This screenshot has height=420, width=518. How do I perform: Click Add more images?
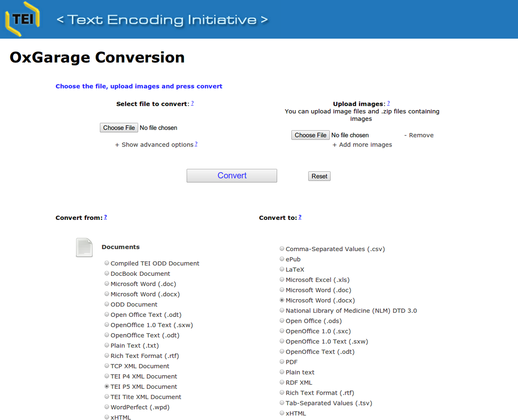[363, 145]
